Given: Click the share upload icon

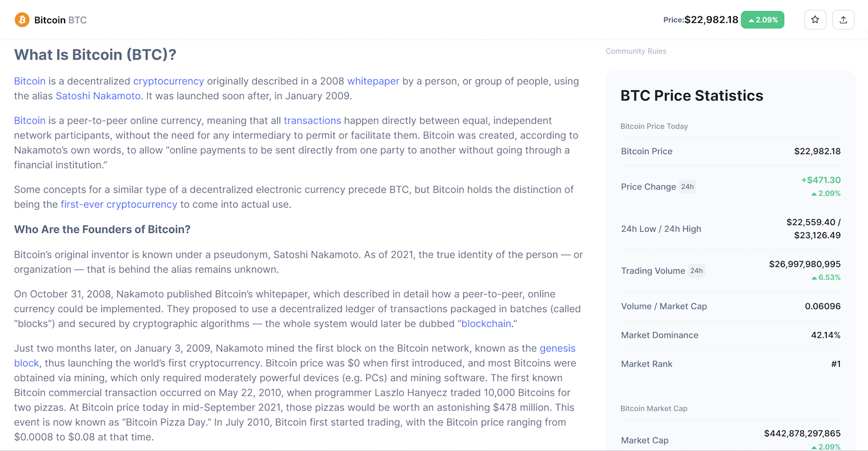Looking at the screenshot, I should click(x=843, y=20).
